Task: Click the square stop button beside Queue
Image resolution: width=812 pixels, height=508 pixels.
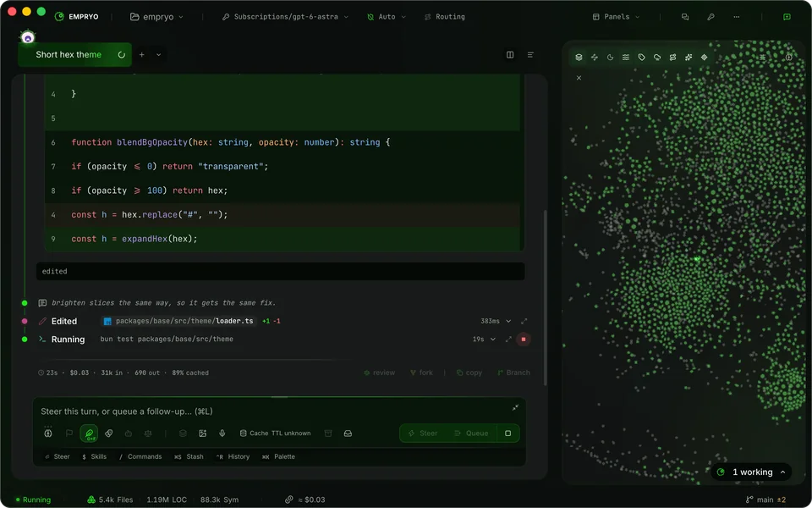Action: point(508,433)
